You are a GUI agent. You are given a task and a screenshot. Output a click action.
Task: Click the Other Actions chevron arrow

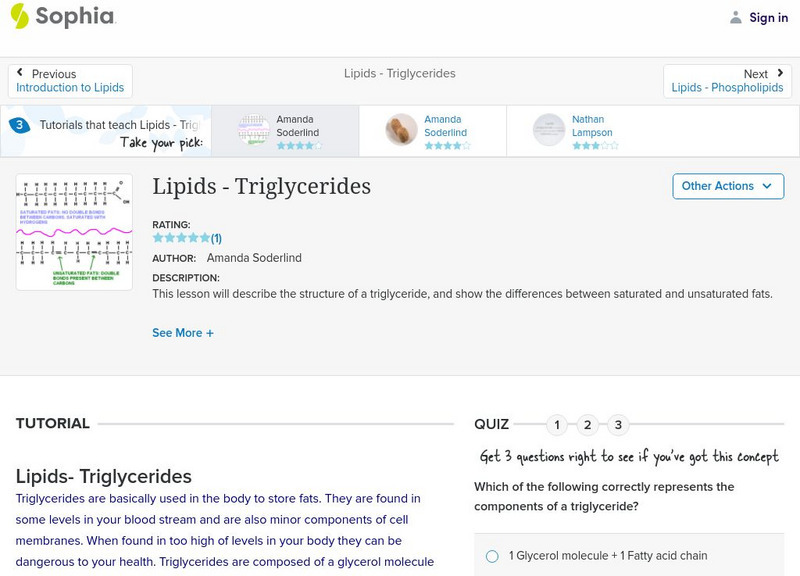pos(766,186)
